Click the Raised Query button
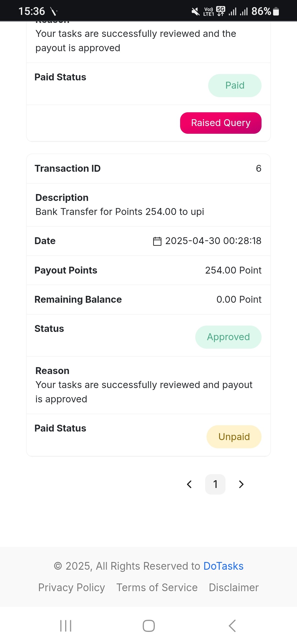The height and width of the screenshot is (644, 297). 221,123
